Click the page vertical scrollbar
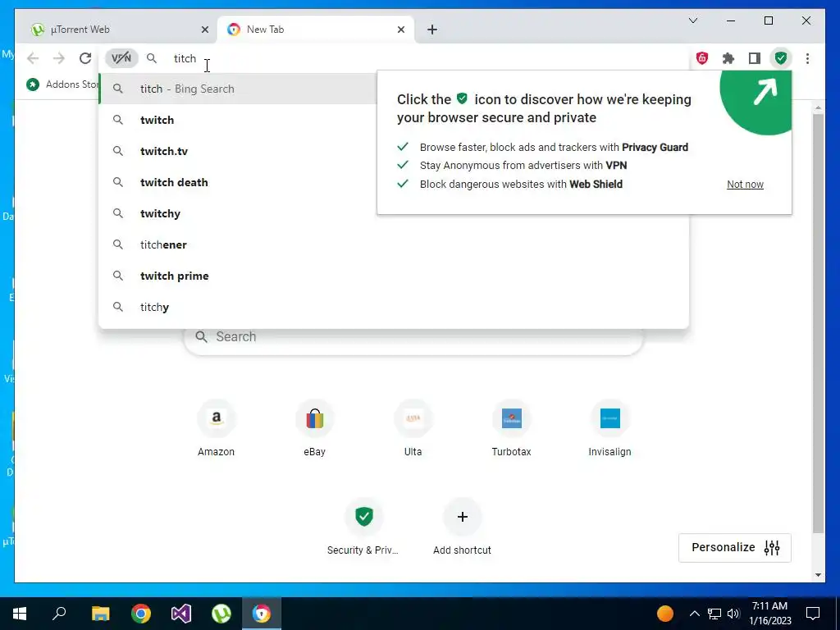 tap(818, 323)
